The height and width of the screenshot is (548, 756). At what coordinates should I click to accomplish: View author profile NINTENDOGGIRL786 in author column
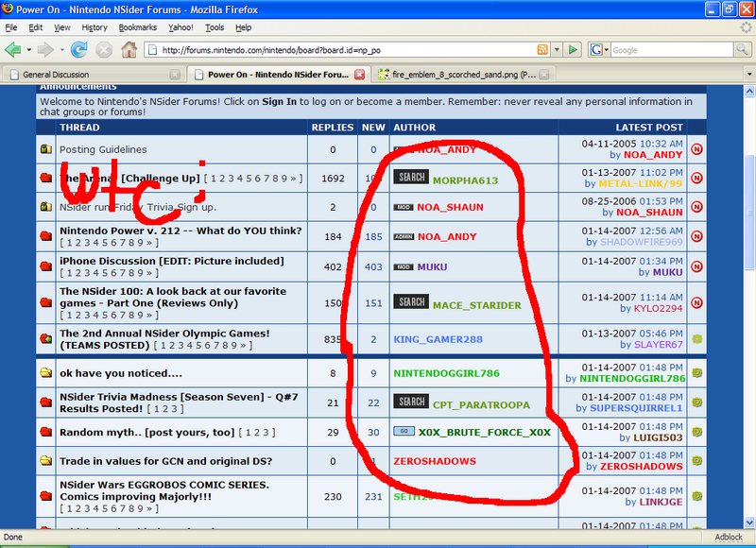click(x=446, y=373)
